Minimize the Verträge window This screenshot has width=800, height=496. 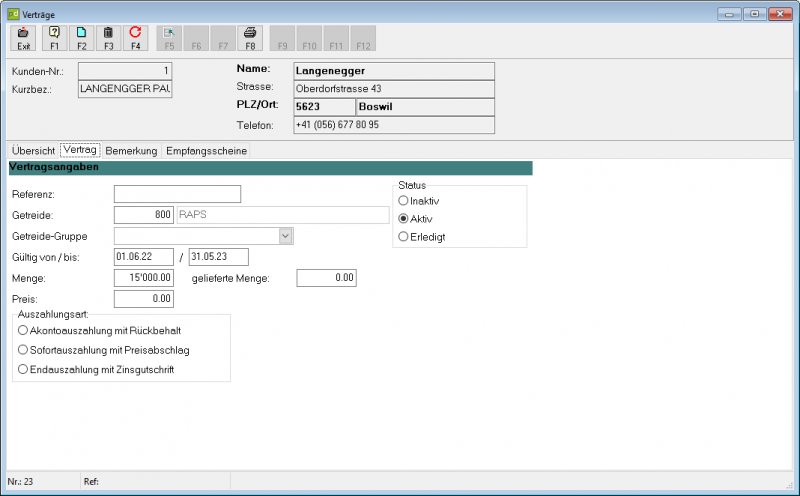point(729,14)
